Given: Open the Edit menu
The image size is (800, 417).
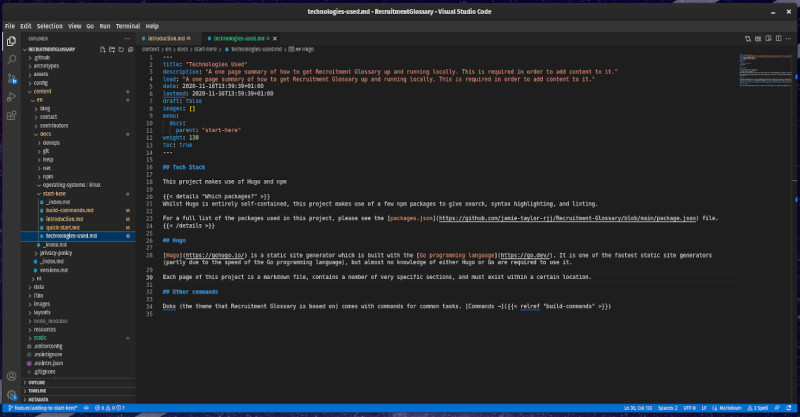Looking at the screenshot, I should (26, 26).
